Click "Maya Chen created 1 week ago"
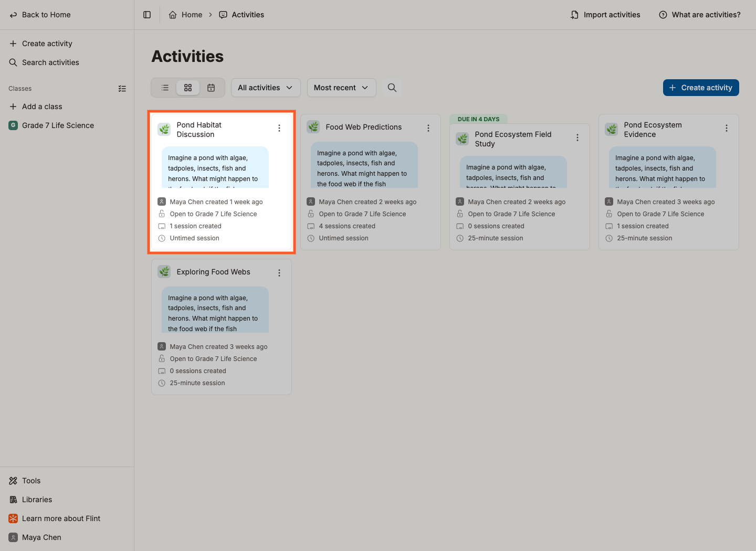 click(x=216, y=202)
